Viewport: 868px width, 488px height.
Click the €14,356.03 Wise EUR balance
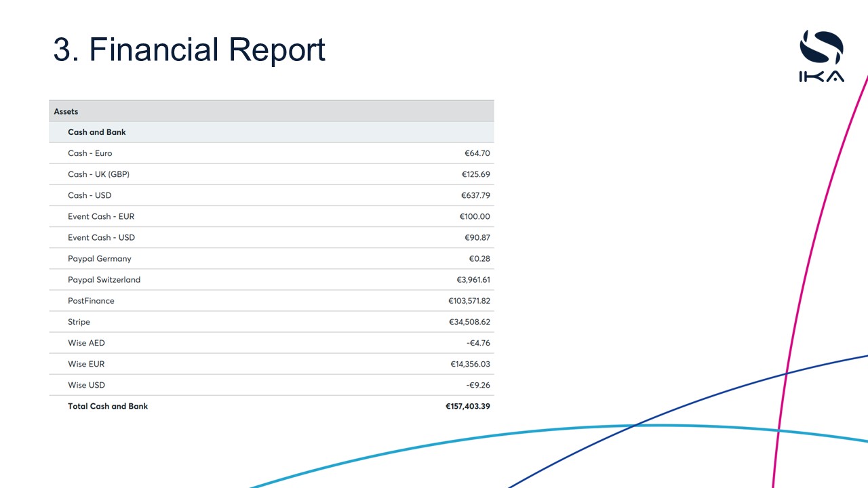(x=470, y=364)
